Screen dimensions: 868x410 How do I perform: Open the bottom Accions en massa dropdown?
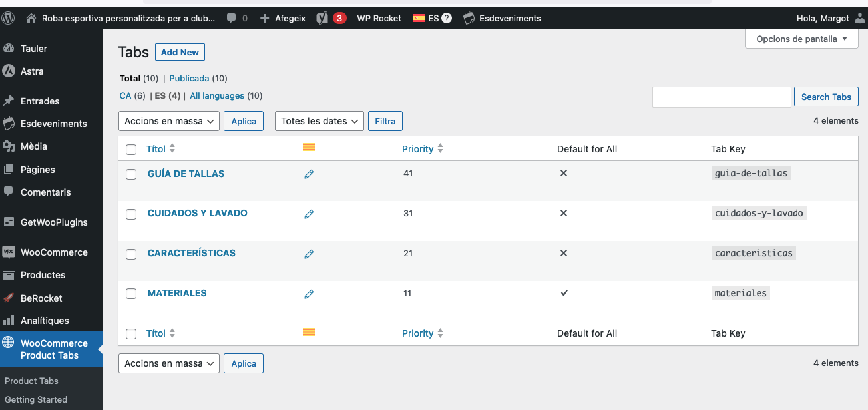[x=169, y=363]
